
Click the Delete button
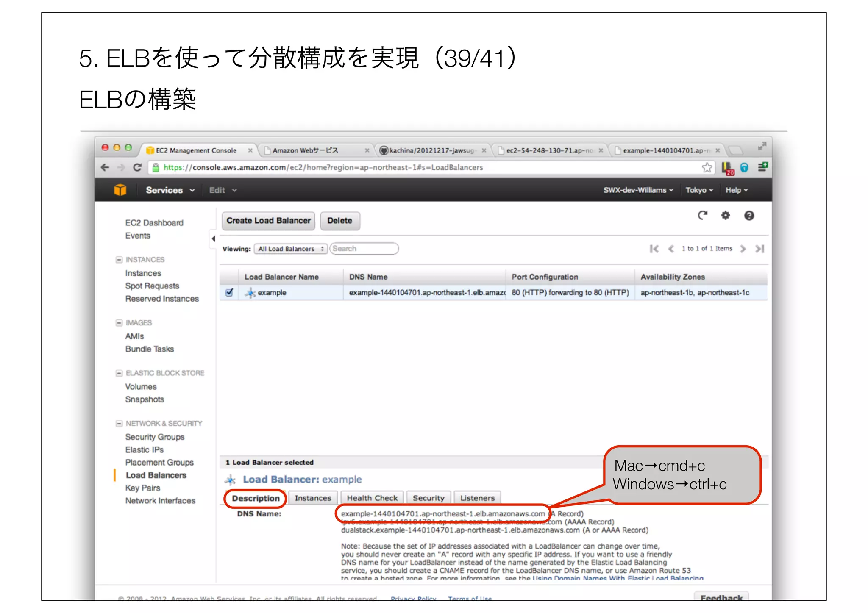coord(339,221)
